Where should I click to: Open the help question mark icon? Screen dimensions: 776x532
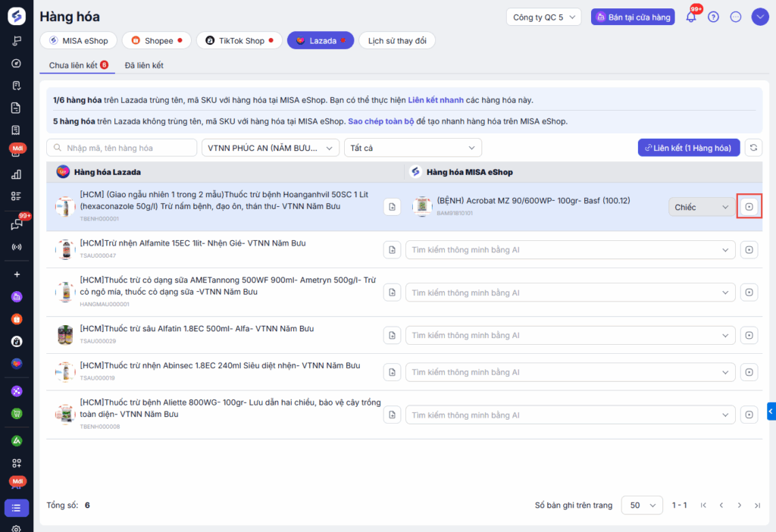(713, 17)
